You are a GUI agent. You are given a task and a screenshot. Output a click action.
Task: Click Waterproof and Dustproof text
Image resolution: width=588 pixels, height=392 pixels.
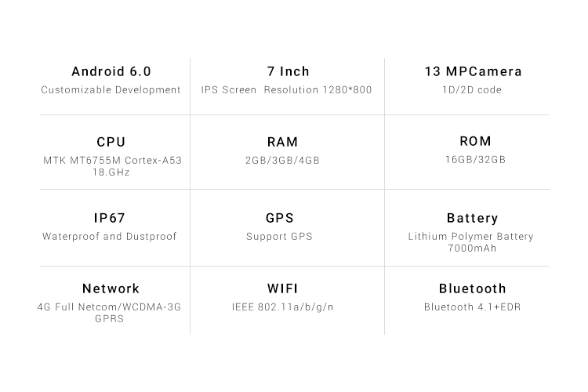pyautogui.click(x=109, y=236)
